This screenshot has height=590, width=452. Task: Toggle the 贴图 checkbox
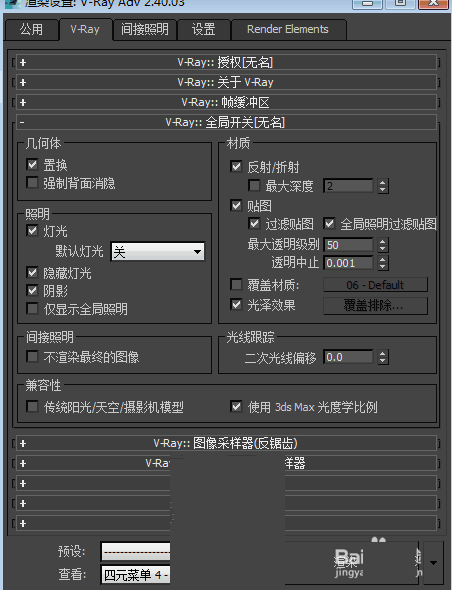(236, 205)
